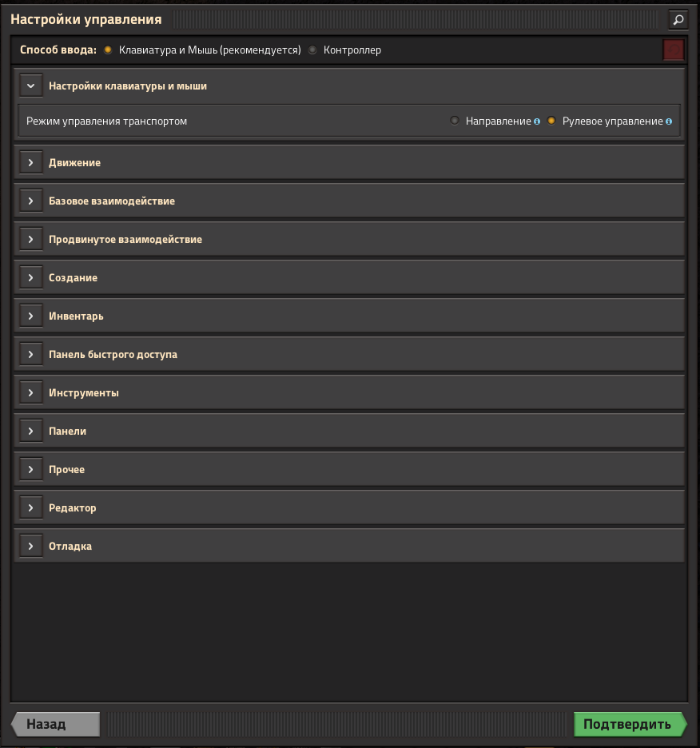
Task: Expand the Прочее section
Action: point(31,469)
